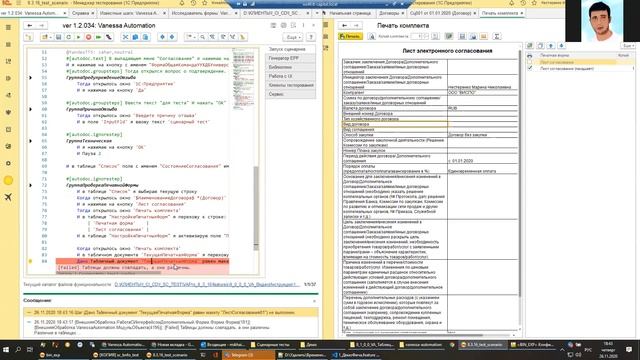Switch to the Справка tab
This screenshot has width=640, height=360.
81,13
